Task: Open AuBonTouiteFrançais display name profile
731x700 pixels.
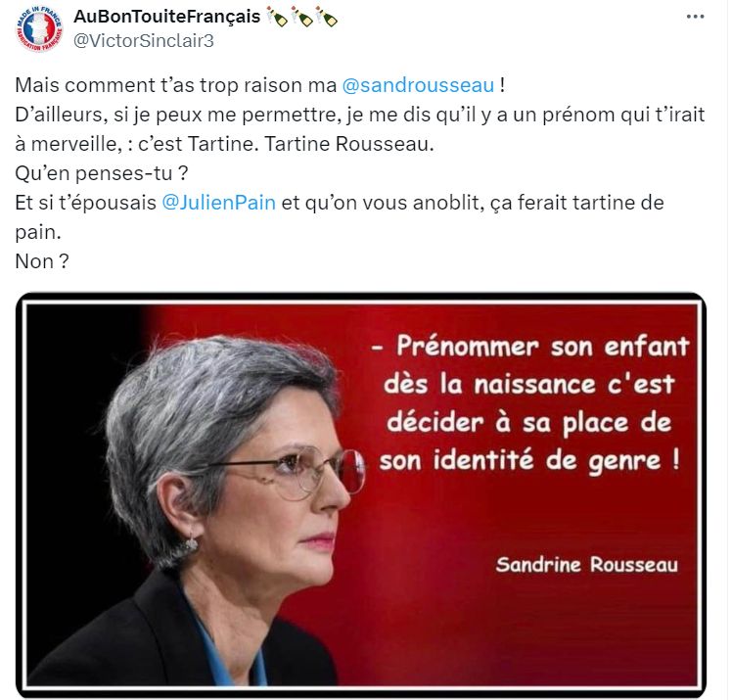Action: click(x=167, y=17)
